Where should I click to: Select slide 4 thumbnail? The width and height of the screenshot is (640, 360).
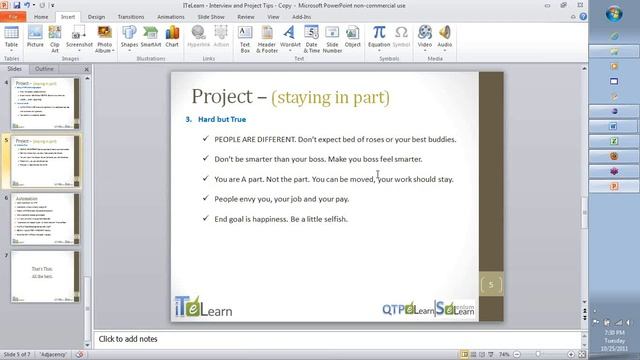[x=45, y=104]
